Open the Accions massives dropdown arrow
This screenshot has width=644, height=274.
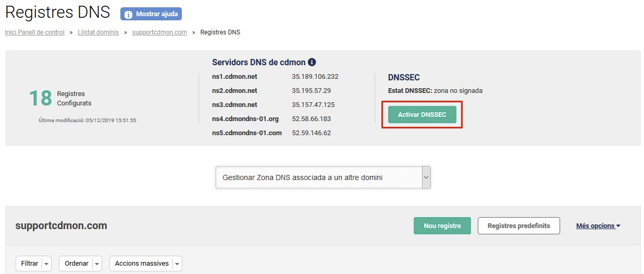[178, 264]
